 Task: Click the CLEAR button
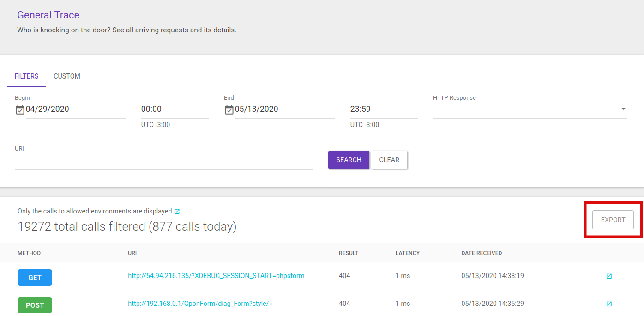389,160
